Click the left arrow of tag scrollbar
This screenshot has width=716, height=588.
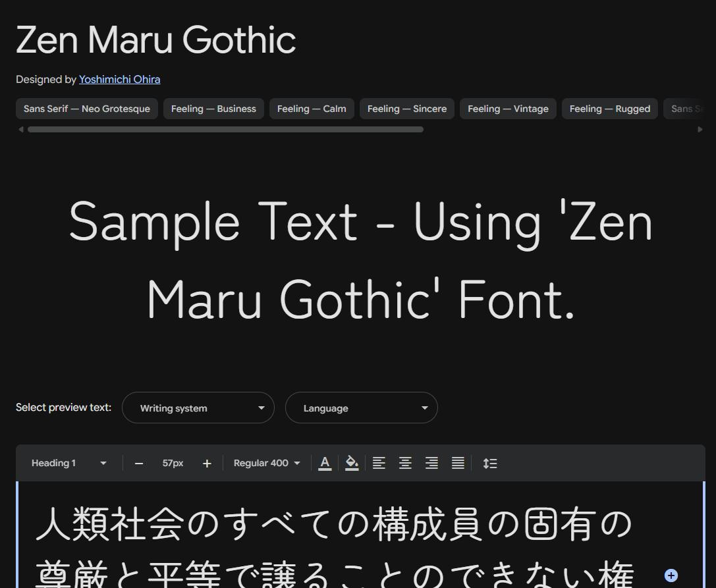pos(20,129)
